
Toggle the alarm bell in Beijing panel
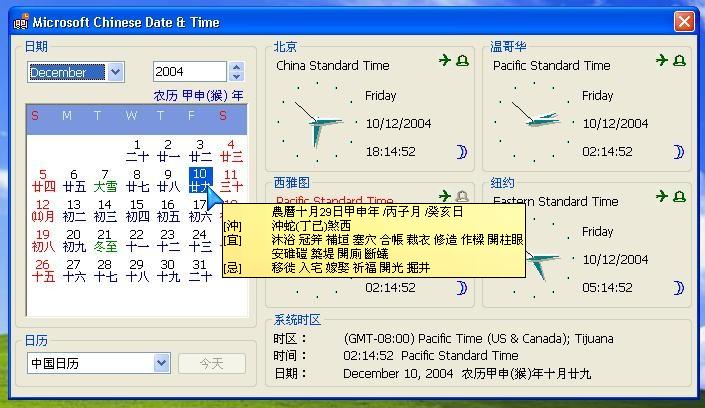click(462, 60)
